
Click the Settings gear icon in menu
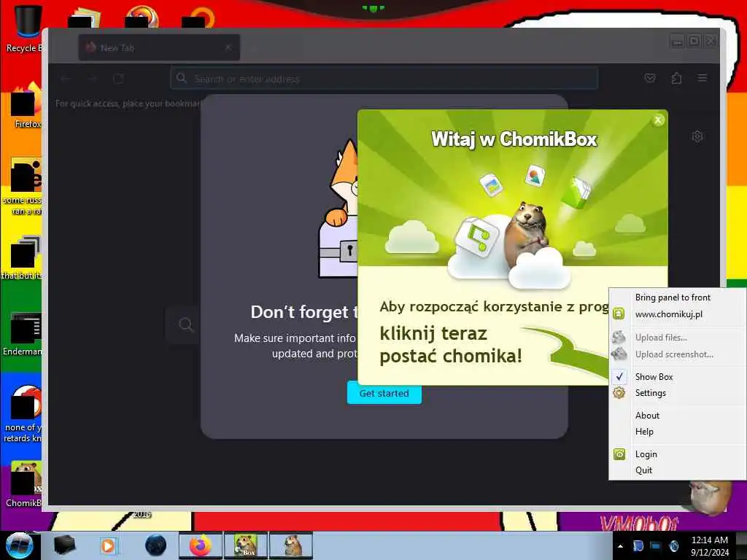[x=619, y=393]
